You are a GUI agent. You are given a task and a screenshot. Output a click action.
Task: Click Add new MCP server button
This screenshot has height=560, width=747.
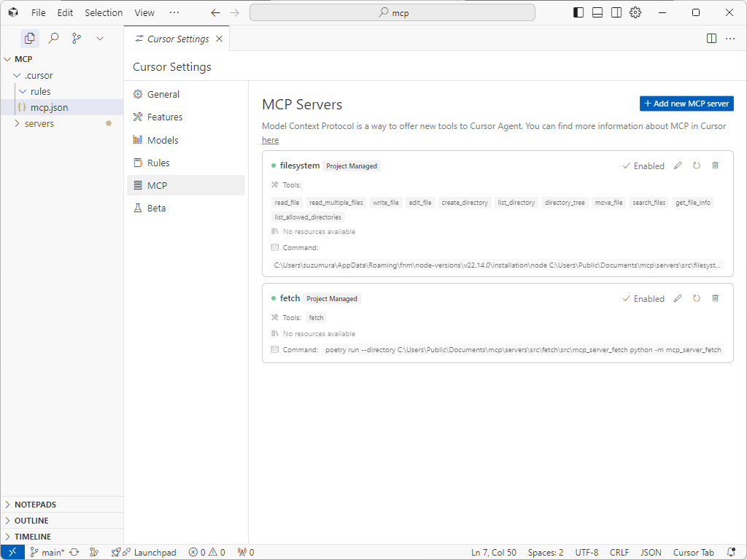point(686,104)
